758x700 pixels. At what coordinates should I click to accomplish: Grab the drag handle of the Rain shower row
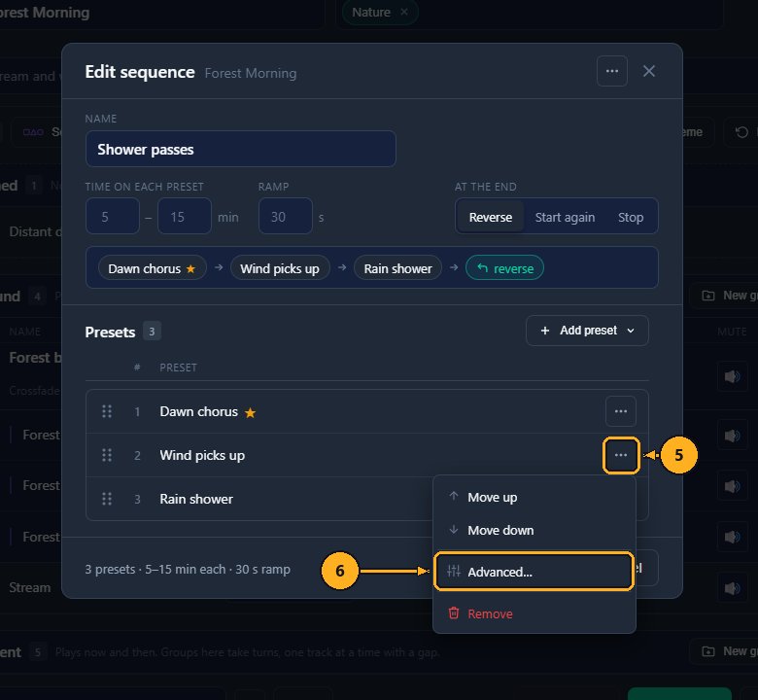(107, 499)
